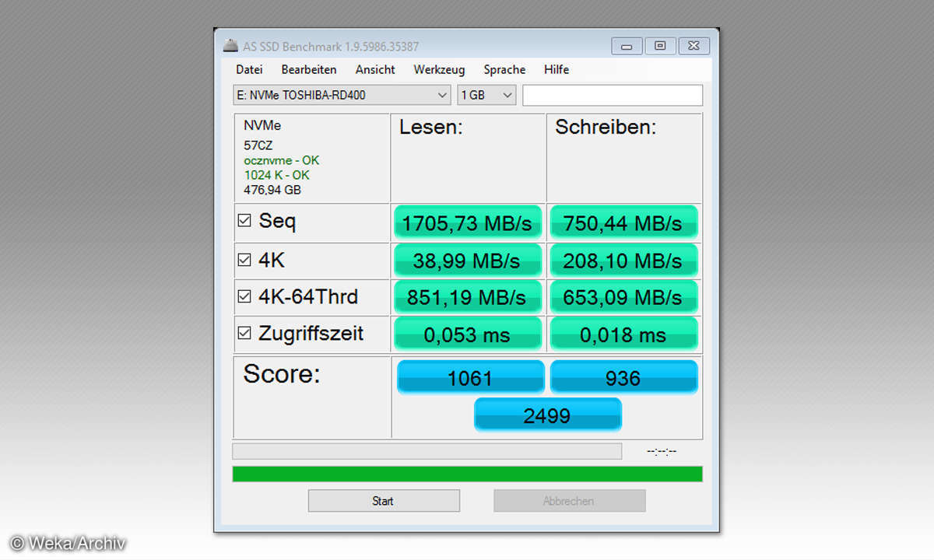Image resolution: width=934 pixels, height=560 pixels.
Task: Click the 476,94 GB capacity text
Action: pos(272,190)
